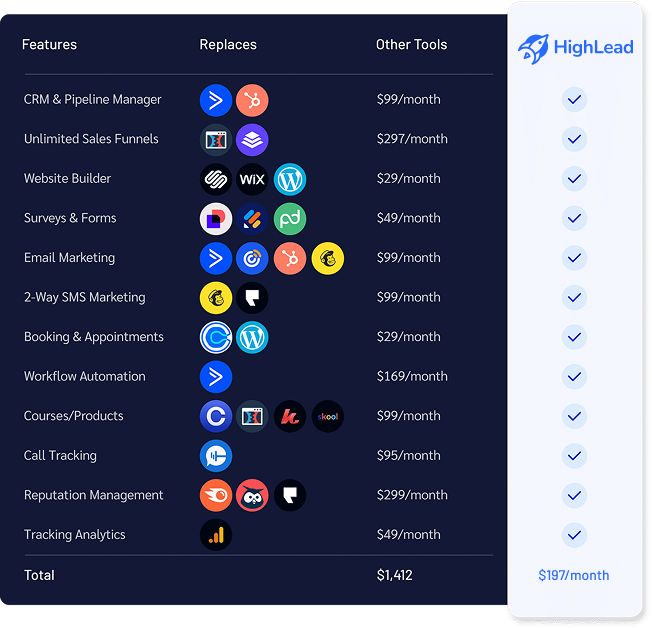
Task: Click the $299/month price
Action: 412,495
